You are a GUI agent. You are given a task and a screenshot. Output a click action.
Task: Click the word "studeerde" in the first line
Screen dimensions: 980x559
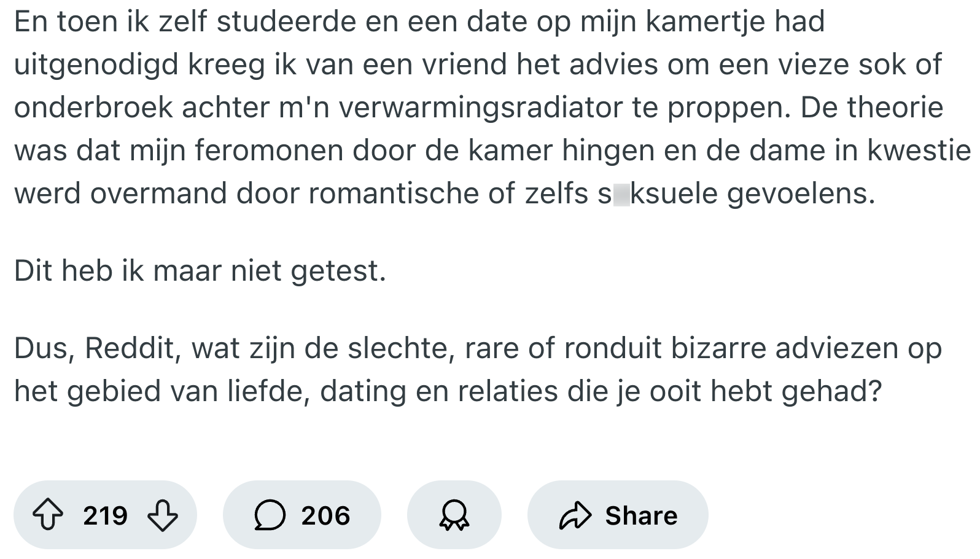coord(286,22)
